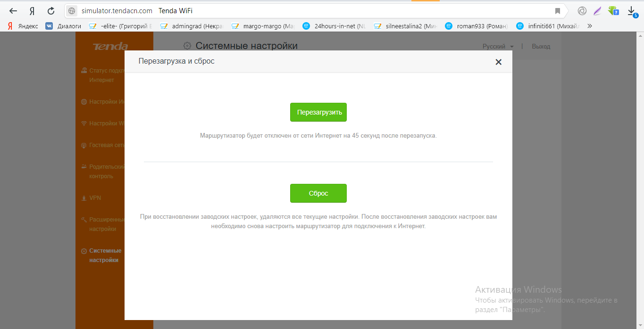The height and width of the screenshot is (329, 644).
Task: Open the Диалоги VK bookmark
Action: (x=63, y=26)
